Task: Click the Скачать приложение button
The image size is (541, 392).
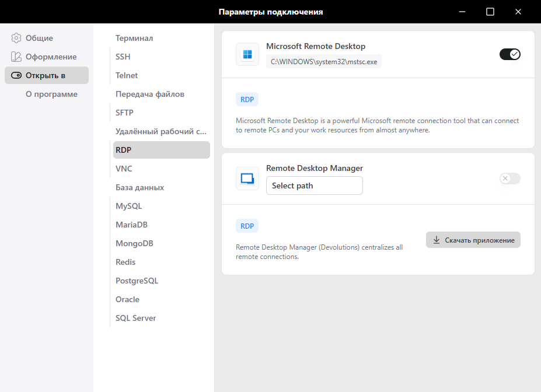Action: click(x=473, y=240)
